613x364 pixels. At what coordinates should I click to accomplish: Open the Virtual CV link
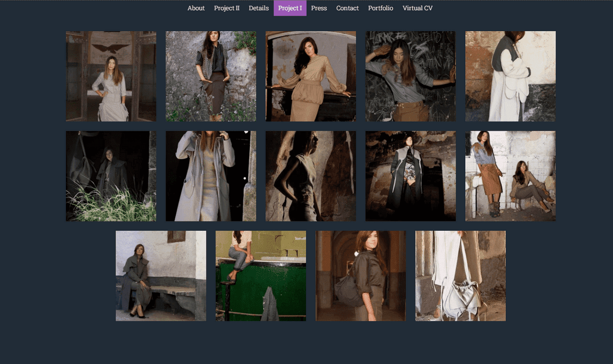click(418, 8)
